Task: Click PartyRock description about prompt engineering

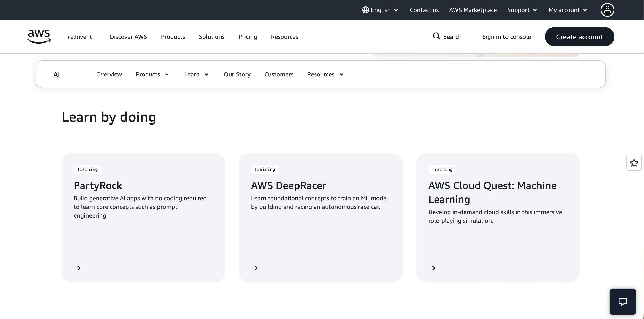Action: 140,207
